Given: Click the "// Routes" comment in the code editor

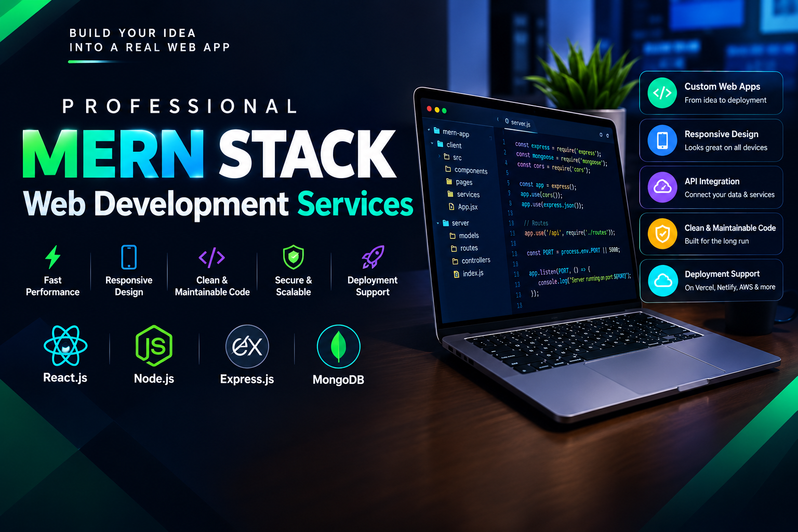Looking at the screenshot, I should tap(536, 223).
